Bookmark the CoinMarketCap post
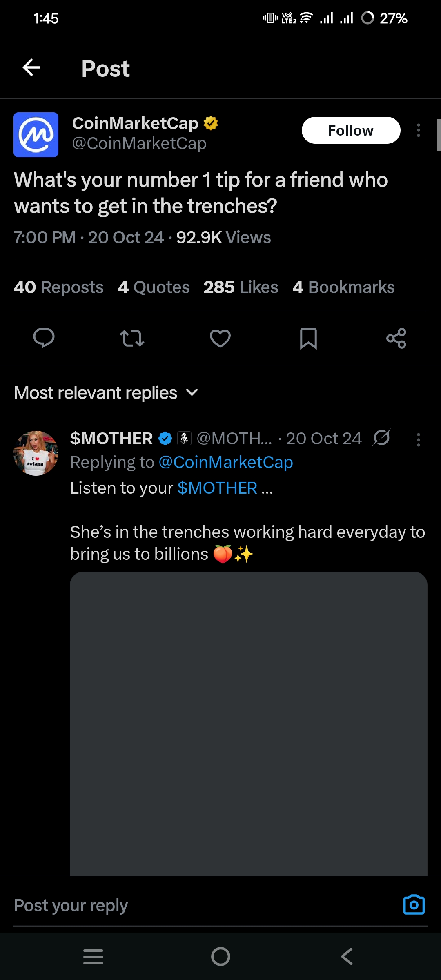 tap(308, 338)
